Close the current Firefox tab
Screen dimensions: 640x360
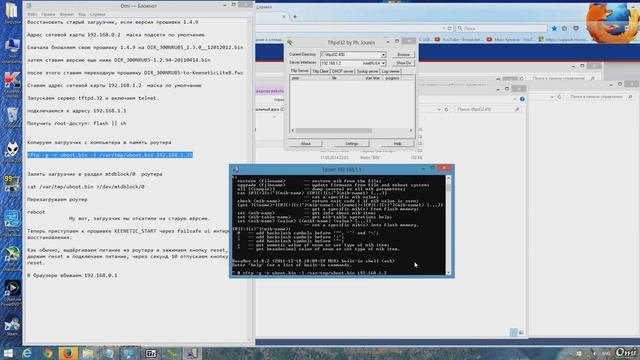coord(284,17)
